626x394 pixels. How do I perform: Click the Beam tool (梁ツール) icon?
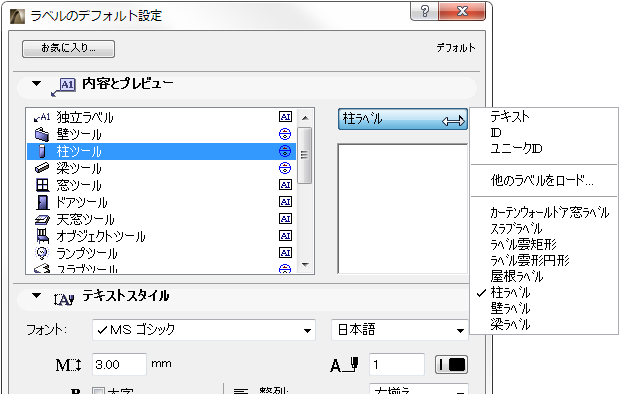42,168
